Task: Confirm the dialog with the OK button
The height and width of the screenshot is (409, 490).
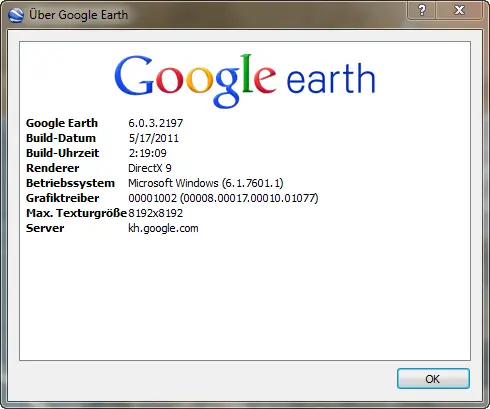Action: (x=433, y=379)
